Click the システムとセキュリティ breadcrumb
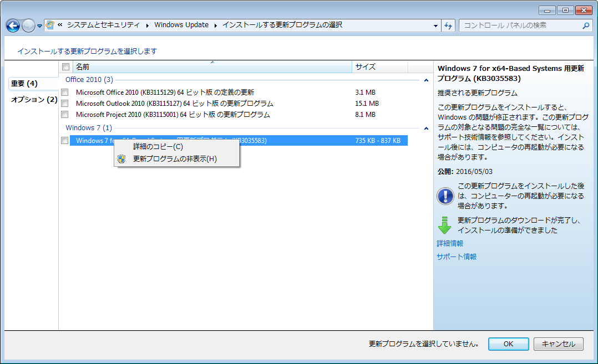The height and width of the screenshot is (364, 598). tap(103, 25)
